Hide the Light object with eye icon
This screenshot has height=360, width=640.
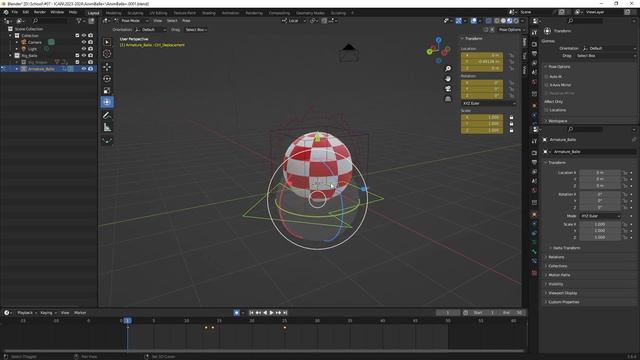click(x=84, y=49)
